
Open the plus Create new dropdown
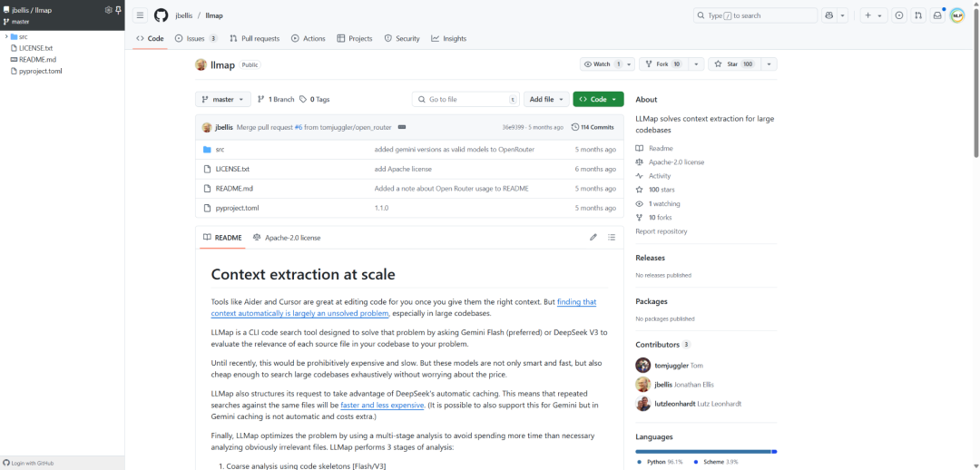point(874,15)
